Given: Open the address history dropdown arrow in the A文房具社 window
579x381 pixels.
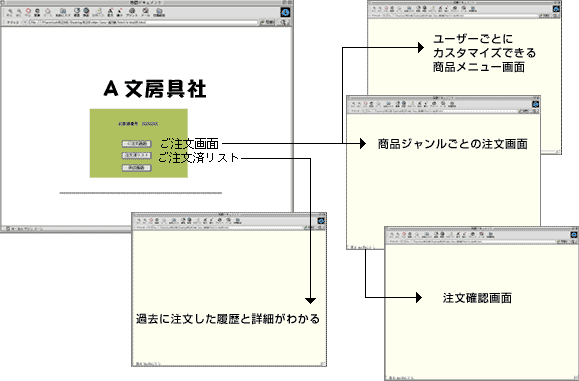Looking at the screenshot, I should click(x=25, y=22).
